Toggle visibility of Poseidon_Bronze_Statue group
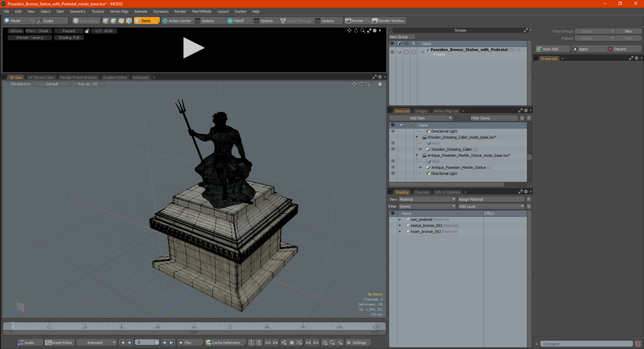644x349 pixels. coord(392,52)
